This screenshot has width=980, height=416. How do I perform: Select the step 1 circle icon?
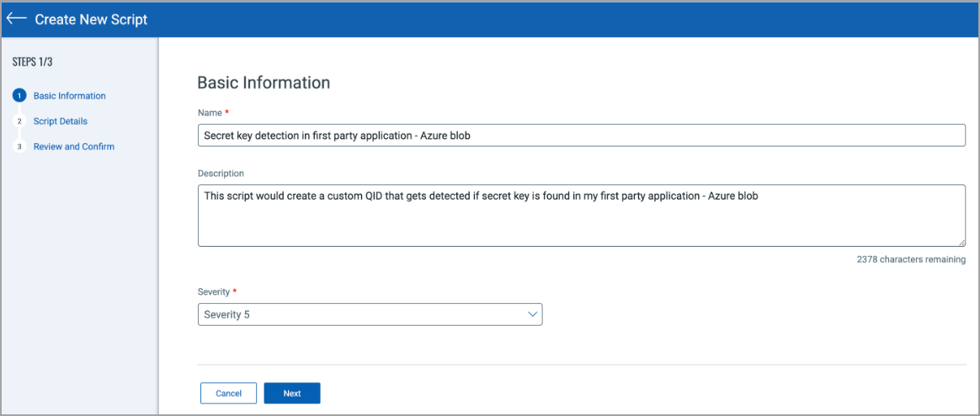click(19, 96)
